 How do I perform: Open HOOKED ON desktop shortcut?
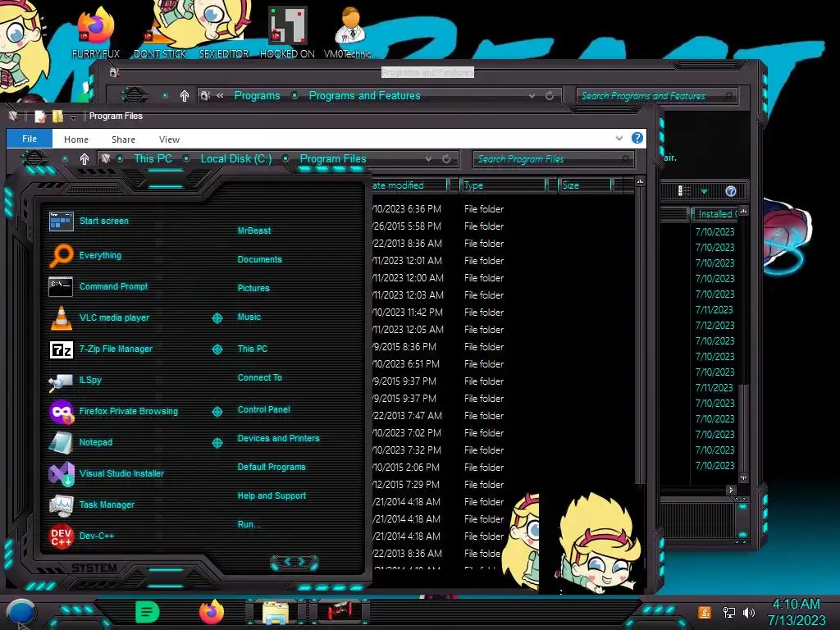[x=287, y=32]
